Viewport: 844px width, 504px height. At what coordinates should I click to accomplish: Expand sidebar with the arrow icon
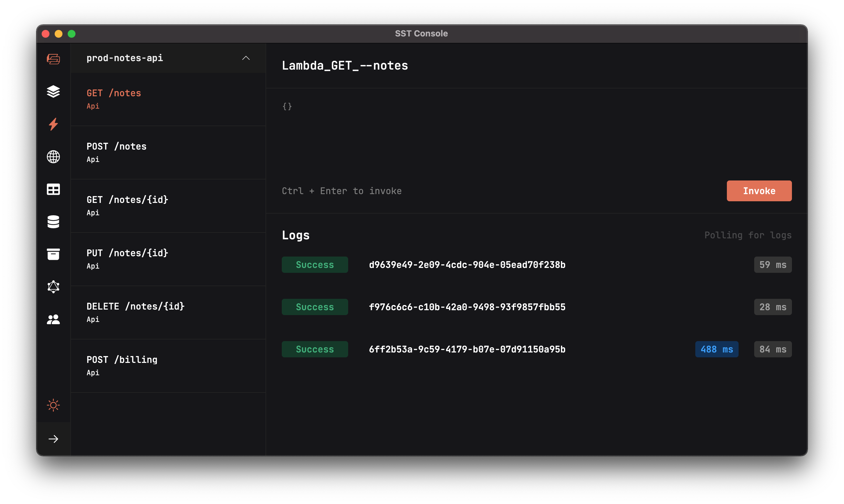[53, 439]
